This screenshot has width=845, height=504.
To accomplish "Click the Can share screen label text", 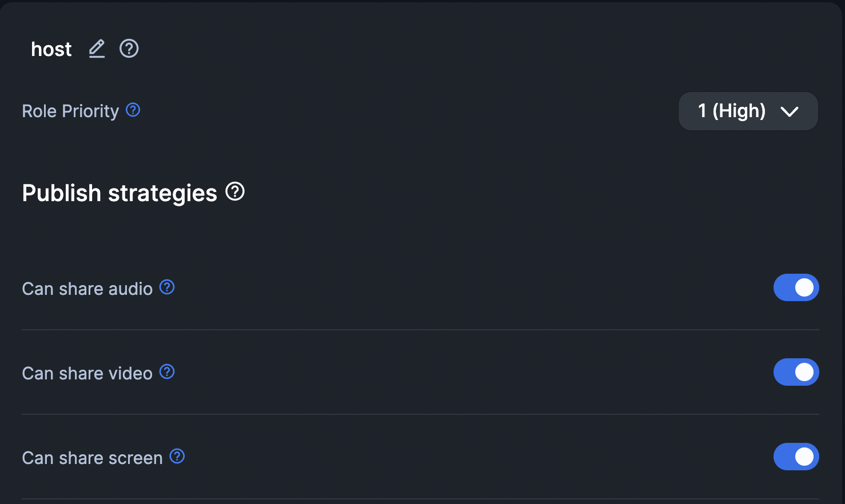I will coord(92,458).
